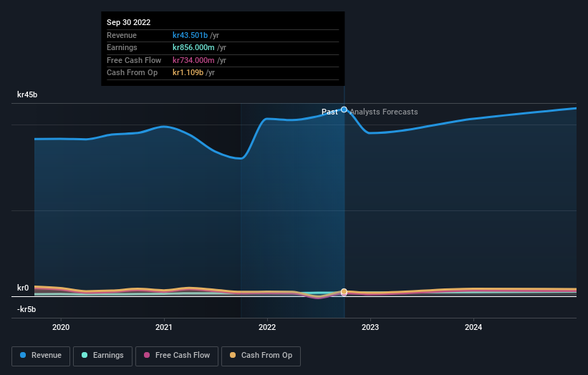Image resolution: width=588 pixels, height=375 pixels.
Task: Click the kr1.109b cash from op value
Action: click(188, 73)
